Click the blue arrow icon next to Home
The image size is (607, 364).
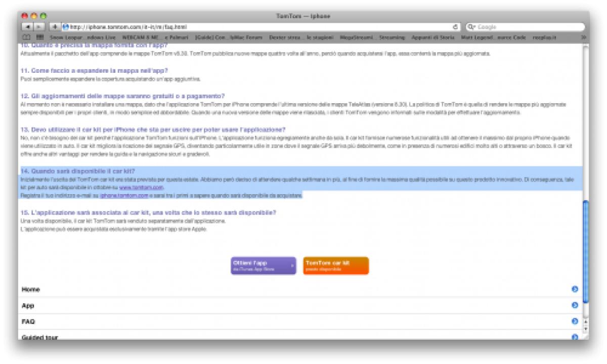pos(575,289)
